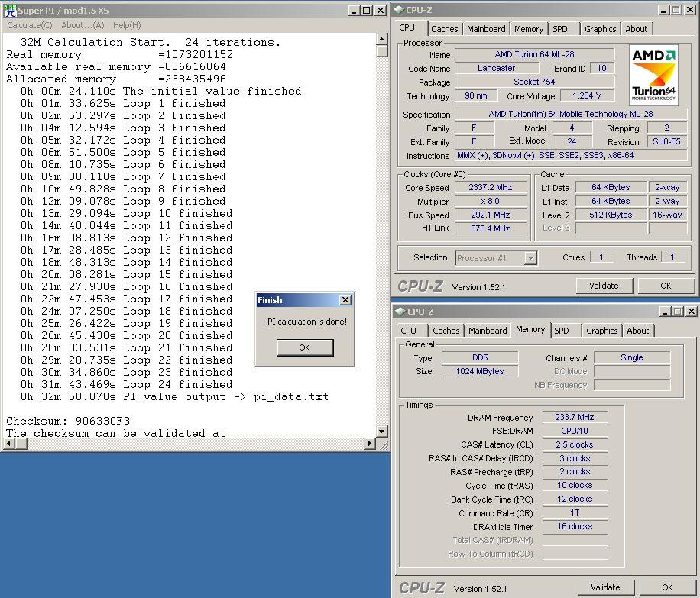The height and width of the screenshot is (598, 700).
Task: Switch to About tab in top CPU-Z window
Action: [636, 29]
